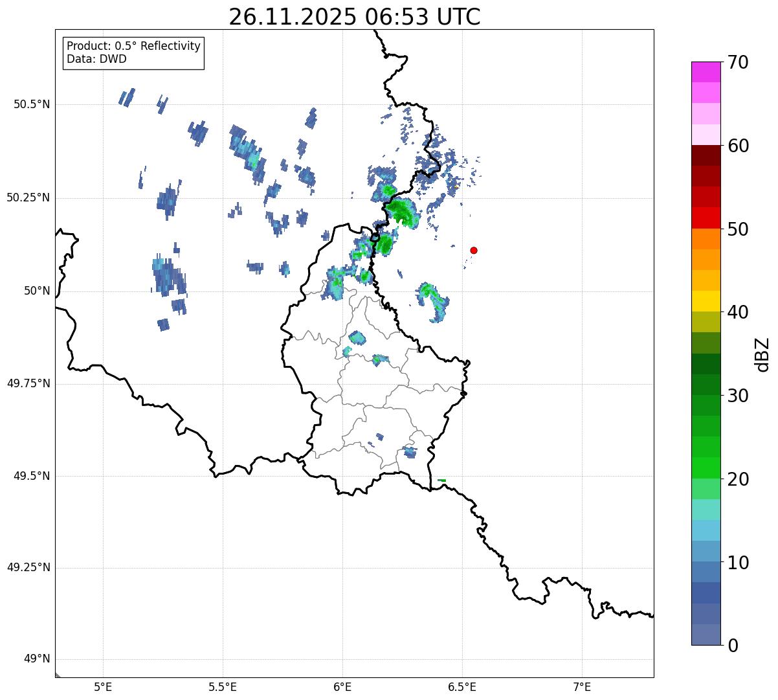
Task: Click longitude label 6.5°E
Action: pos(462,686)
